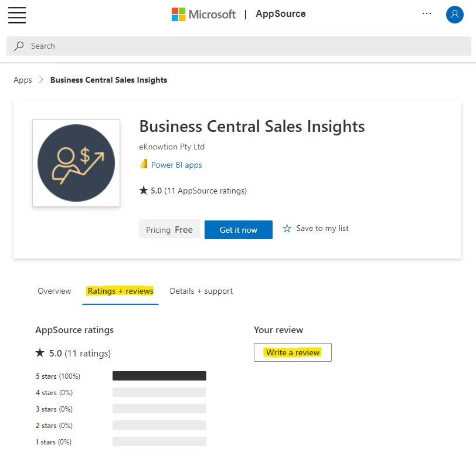Click the header star rating icon
Image resolution: width=476 pixels, height=462 pixels.
tap(143, 191)
